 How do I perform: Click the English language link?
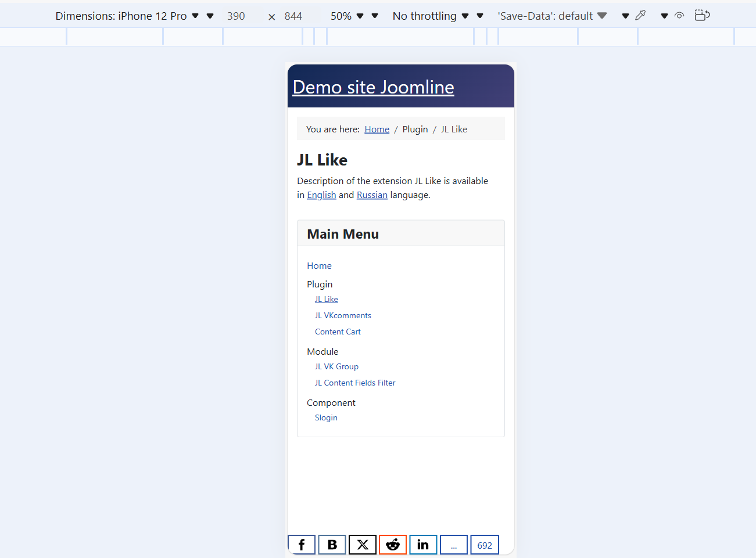coord(321,195)
